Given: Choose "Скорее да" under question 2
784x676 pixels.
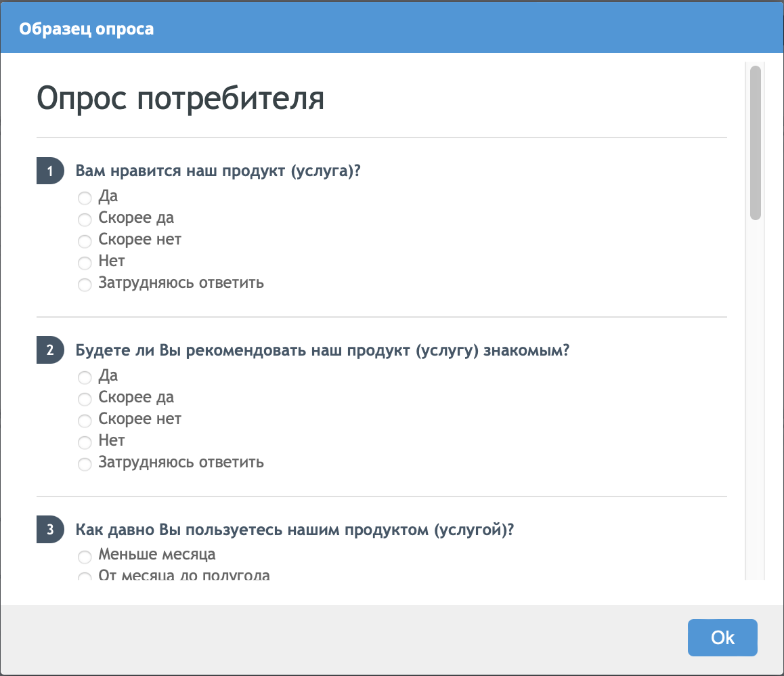Looking at the screenshot, I should pos(85,399).
